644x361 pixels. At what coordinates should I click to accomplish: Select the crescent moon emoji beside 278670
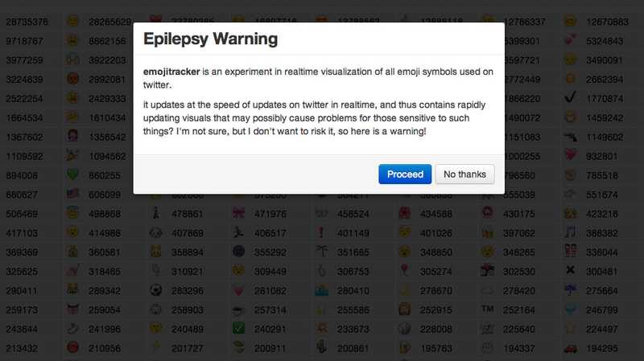[405, 289]
